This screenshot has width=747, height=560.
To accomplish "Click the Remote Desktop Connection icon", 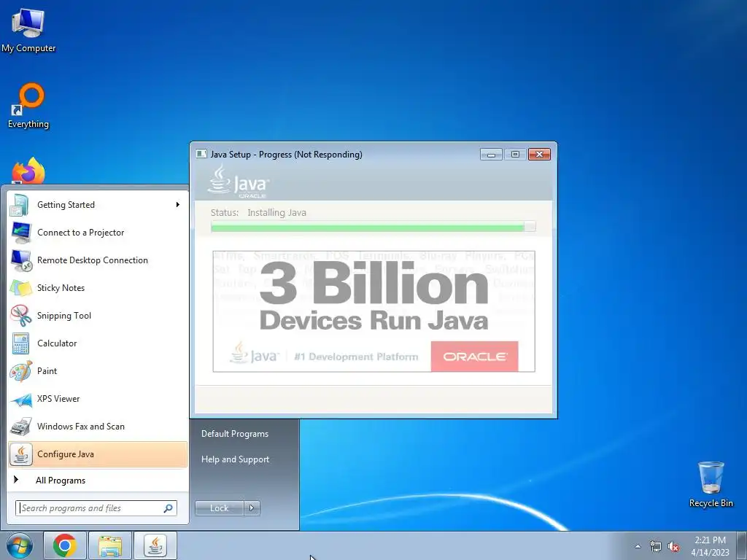I will pos(20,260).
